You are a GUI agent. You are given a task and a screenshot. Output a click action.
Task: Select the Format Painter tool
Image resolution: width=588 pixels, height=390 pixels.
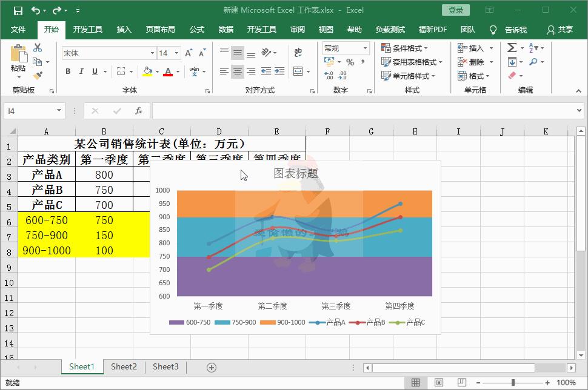[38, 74]
